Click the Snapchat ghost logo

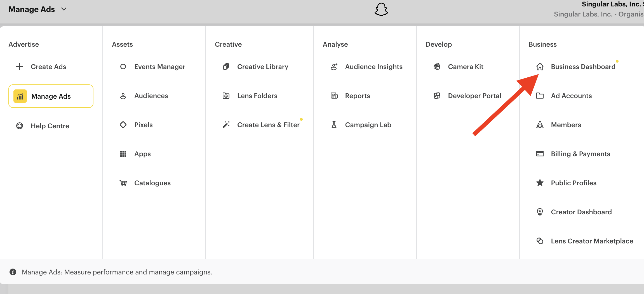pos(381,10)
